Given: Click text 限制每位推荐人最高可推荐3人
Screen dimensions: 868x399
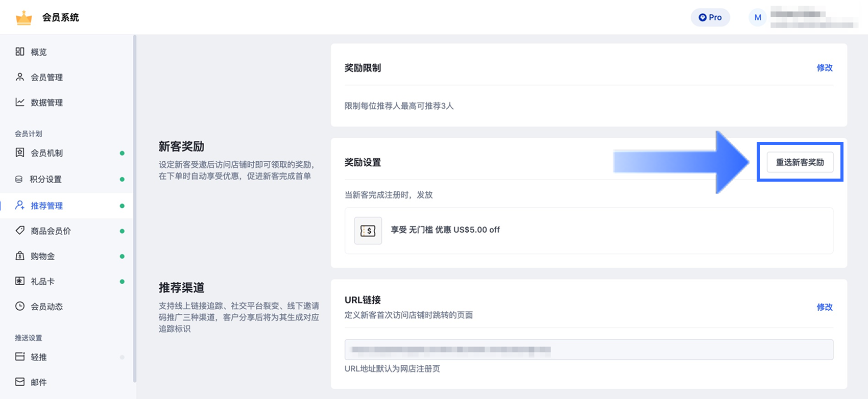Looking at the screenshot, I should click(399, 106).
